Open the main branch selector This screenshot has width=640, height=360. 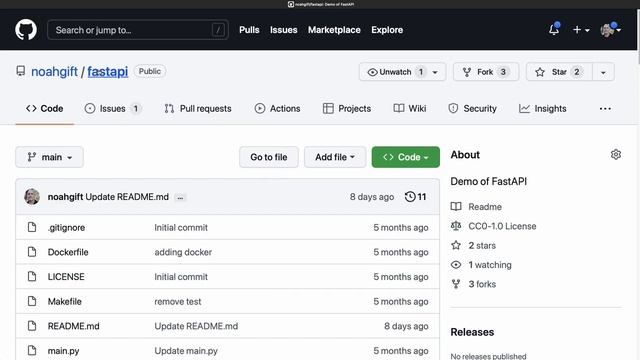49,157
